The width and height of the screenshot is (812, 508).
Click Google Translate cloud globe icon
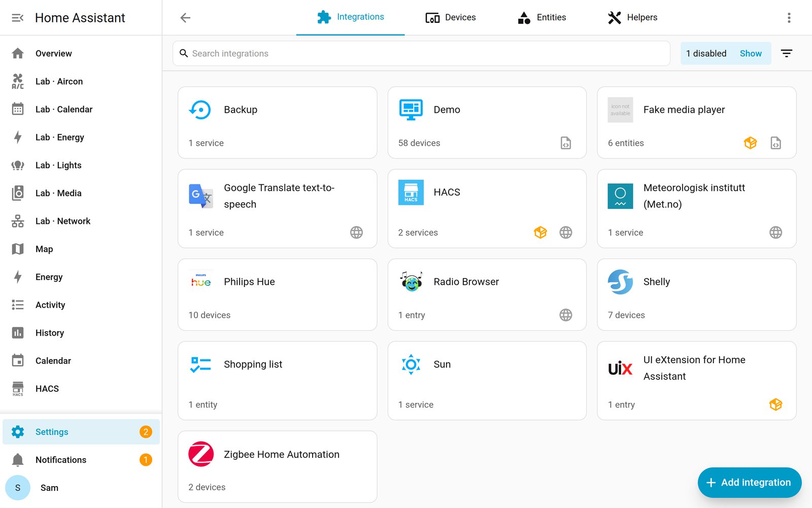pyautogui.click(x=356, y=232)
